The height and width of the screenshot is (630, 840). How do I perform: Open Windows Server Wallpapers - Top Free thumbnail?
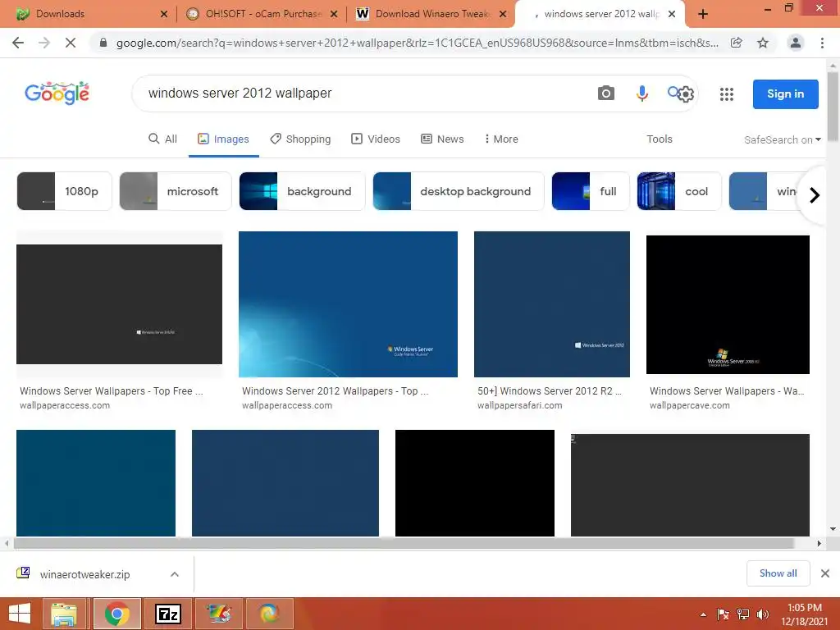coord(119,304)
